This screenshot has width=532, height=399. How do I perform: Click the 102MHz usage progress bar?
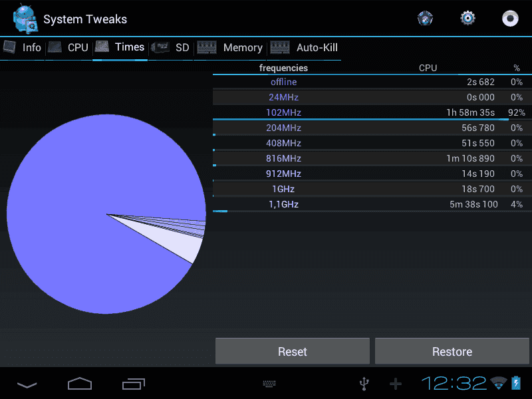pyautogui.click(x=360, y=120)
